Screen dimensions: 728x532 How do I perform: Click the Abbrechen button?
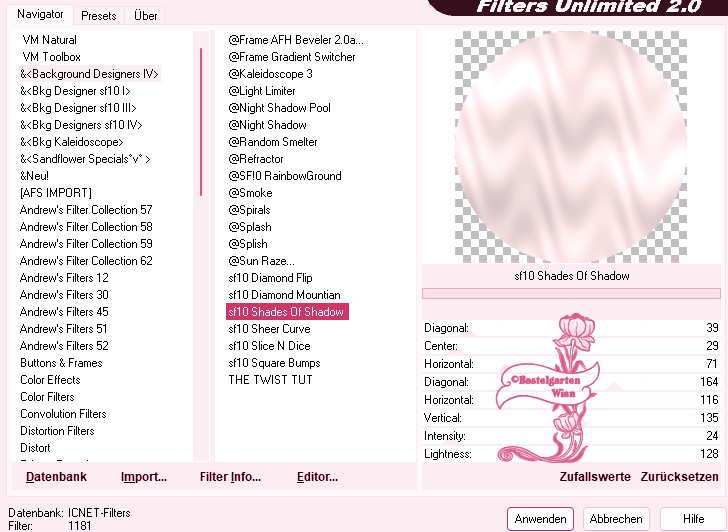(616, 519)
